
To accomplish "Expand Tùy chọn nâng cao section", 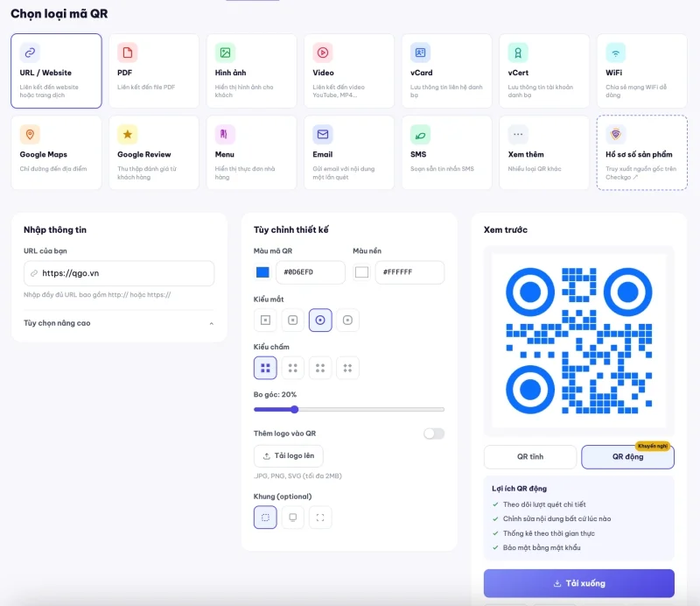I will coord(119,323).
